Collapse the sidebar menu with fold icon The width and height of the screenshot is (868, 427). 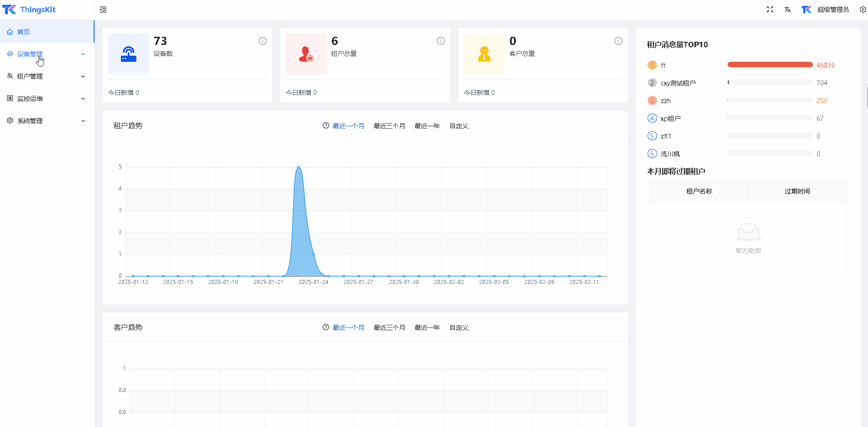pyautogui.click(x=103, y=10)
